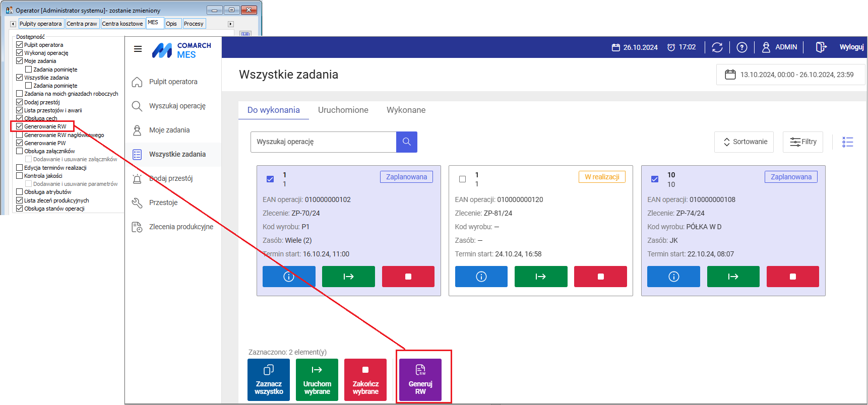Open Dodaj przestój in sidebar
Screen dimensions: 868x405
173,179
